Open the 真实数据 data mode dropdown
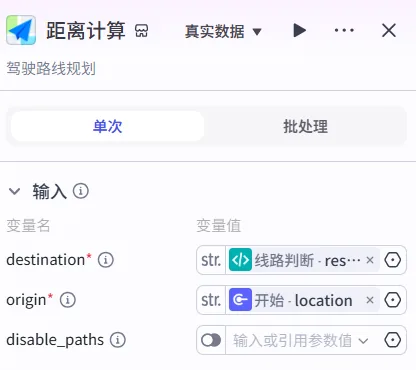Image resolution: width=416 pixels, height=370 pixels. (223, 31)
